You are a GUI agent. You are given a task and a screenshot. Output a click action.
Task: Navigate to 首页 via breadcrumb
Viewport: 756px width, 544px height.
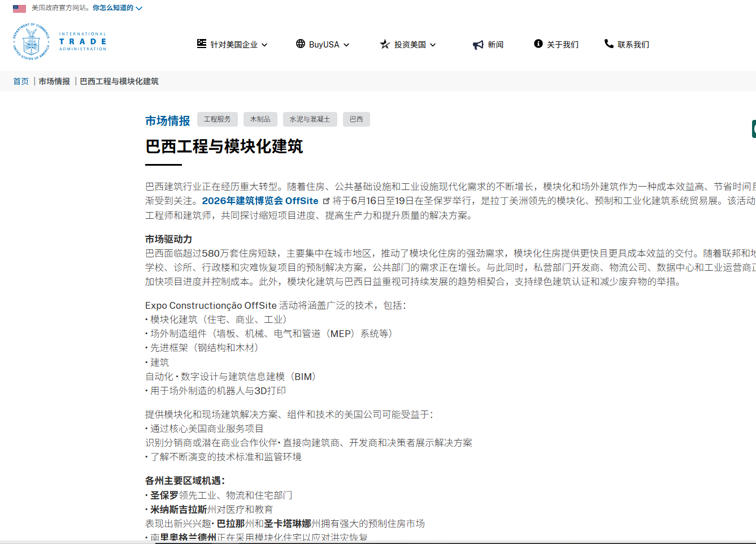tap(21, 81)
